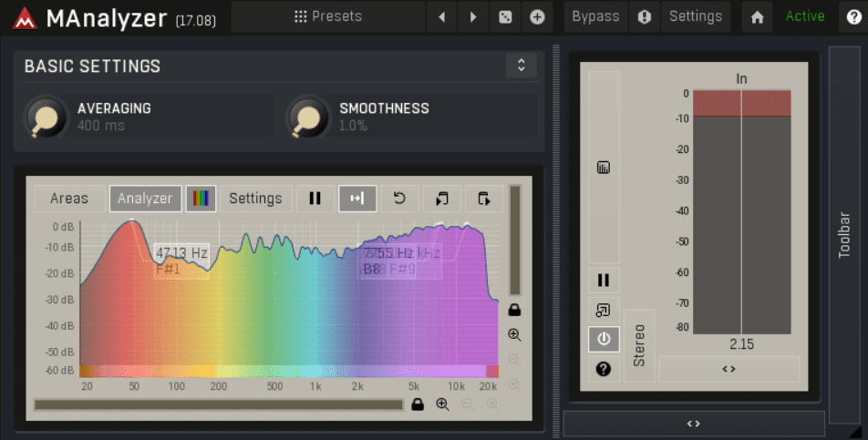Expand the Toolbar side panel
The height and width of the screenshot is (440, 868).
tap(844, 235)
